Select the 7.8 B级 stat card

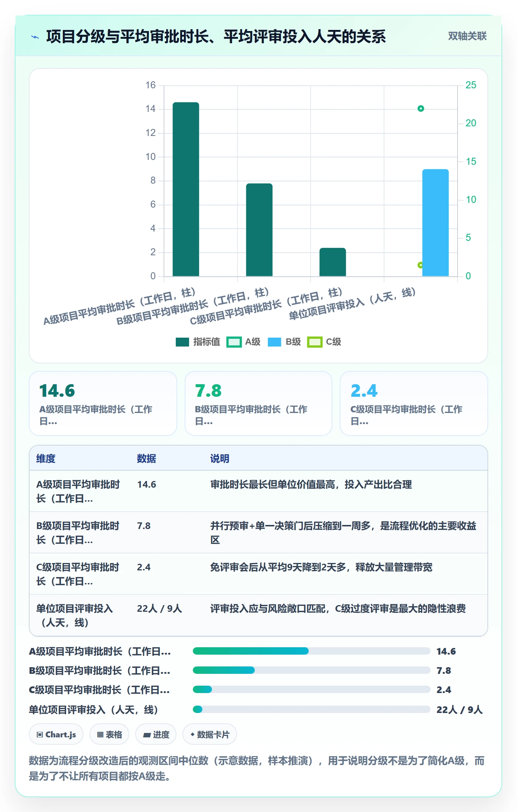pyautogui.click(x=258, y=403)
